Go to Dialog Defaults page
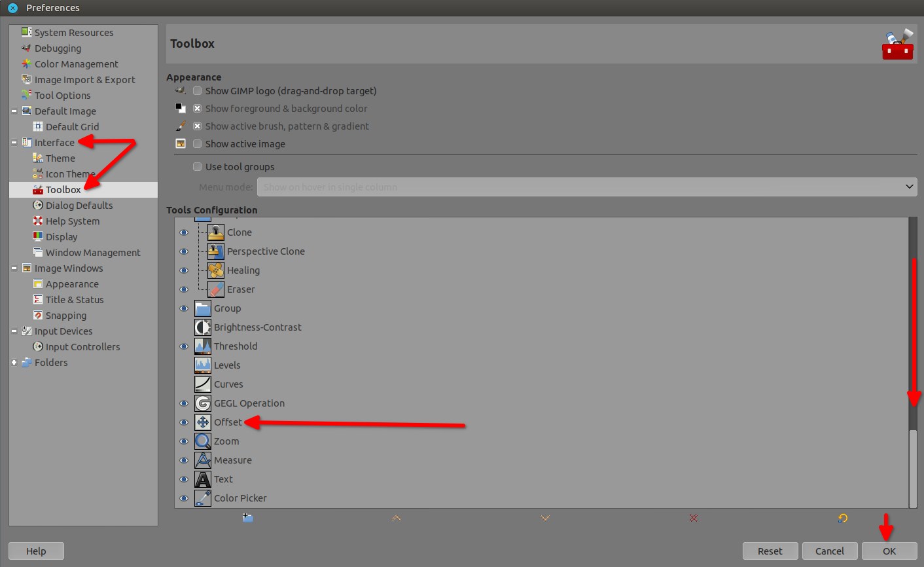 point(79,206)
